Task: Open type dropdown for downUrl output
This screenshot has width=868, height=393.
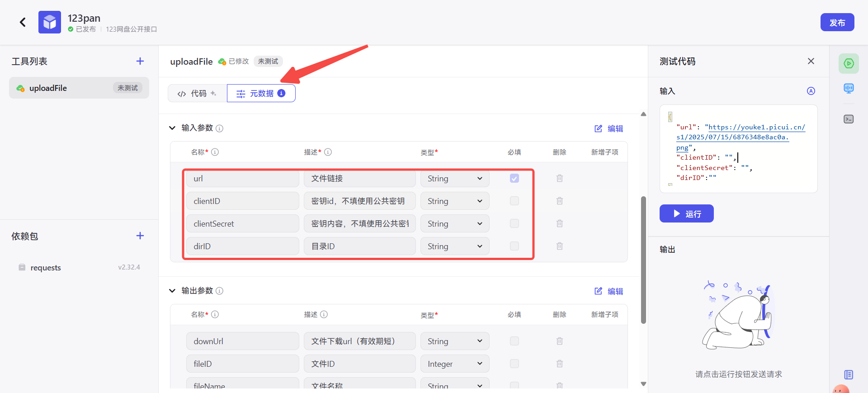Action: pos(455,341)
